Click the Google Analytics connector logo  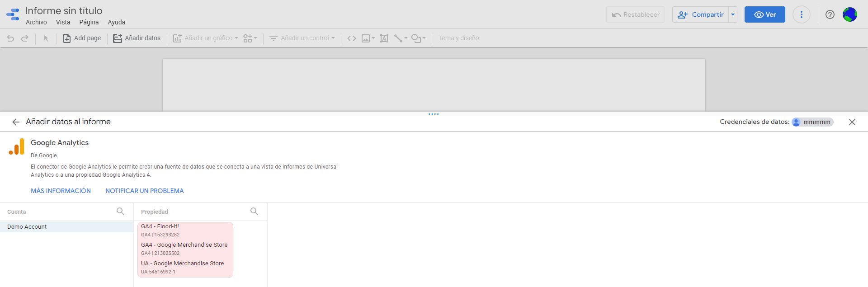[x=16, y=147]
